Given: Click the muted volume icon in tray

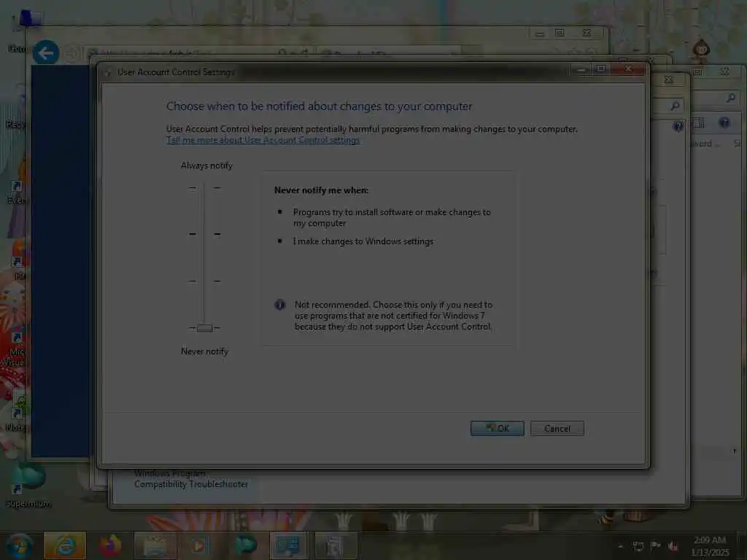Looking at the screenshot, I should coord(673,546).
